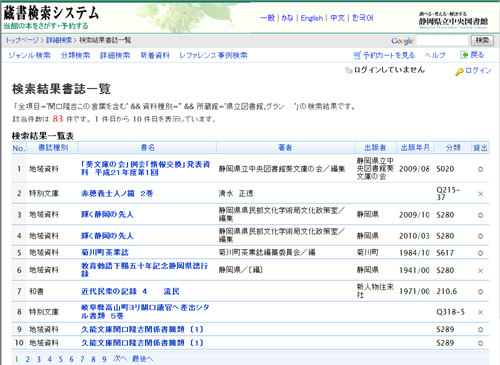This screenshot has width=500, height=365.
Task: Open title 菊川町茶業誌
Action: coord(105,252)
